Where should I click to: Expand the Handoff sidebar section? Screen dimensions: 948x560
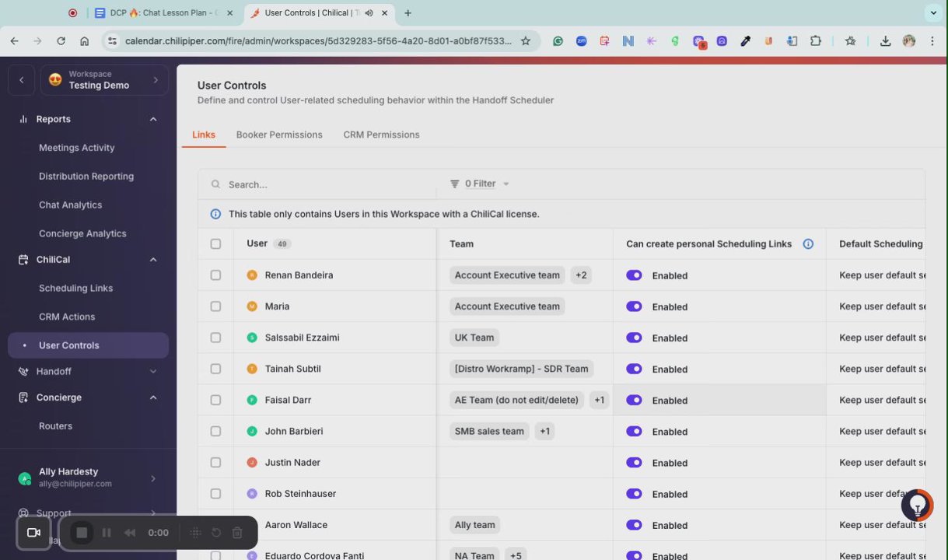click(x=153, y=372)
